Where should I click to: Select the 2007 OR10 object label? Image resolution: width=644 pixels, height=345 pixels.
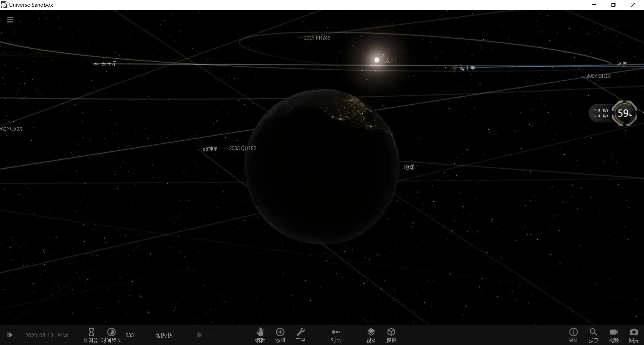click(x=599, y=76)
